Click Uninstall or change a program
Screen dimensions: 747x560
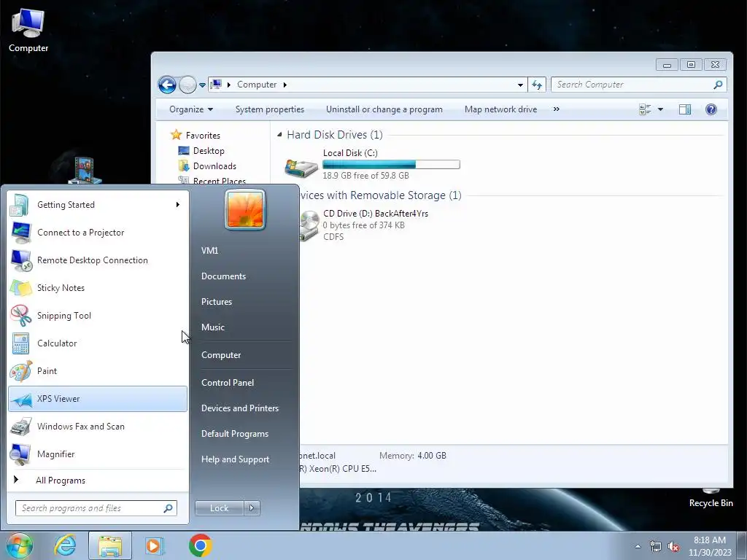(384, 109)
